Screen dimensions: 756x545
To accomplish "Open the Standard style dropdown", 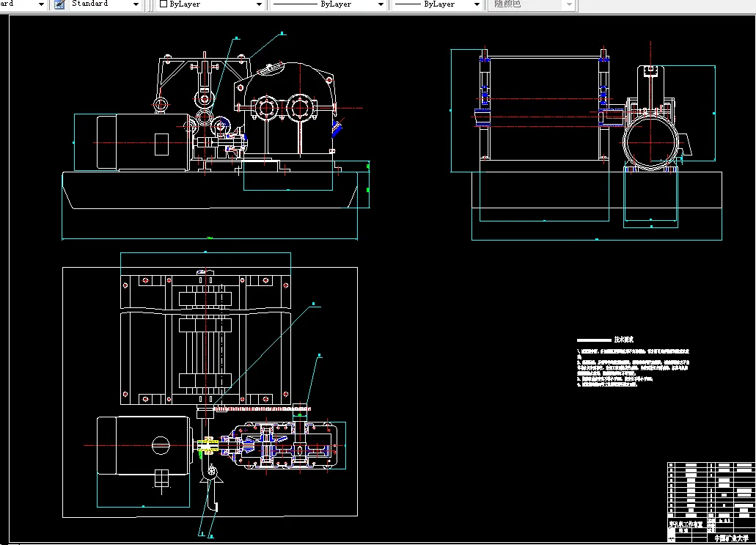I will click(x=136, y=4).
